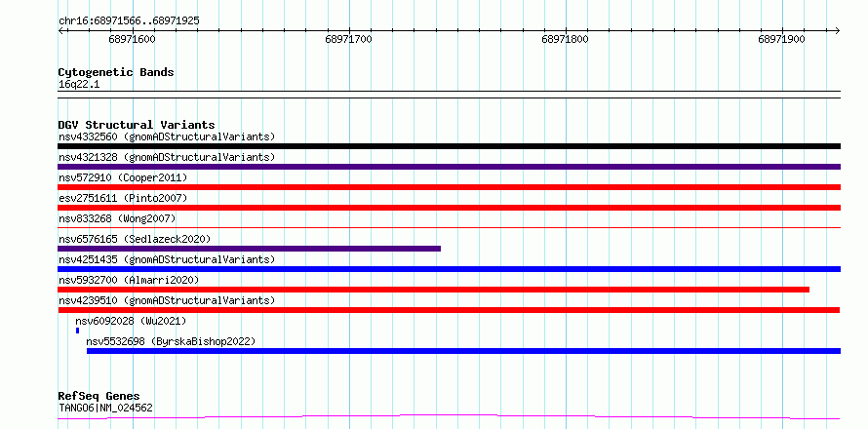Click the thin nsv833268 Wong2007 line
The width and height of the screenshot is (868, 429).
coord(449,227)
